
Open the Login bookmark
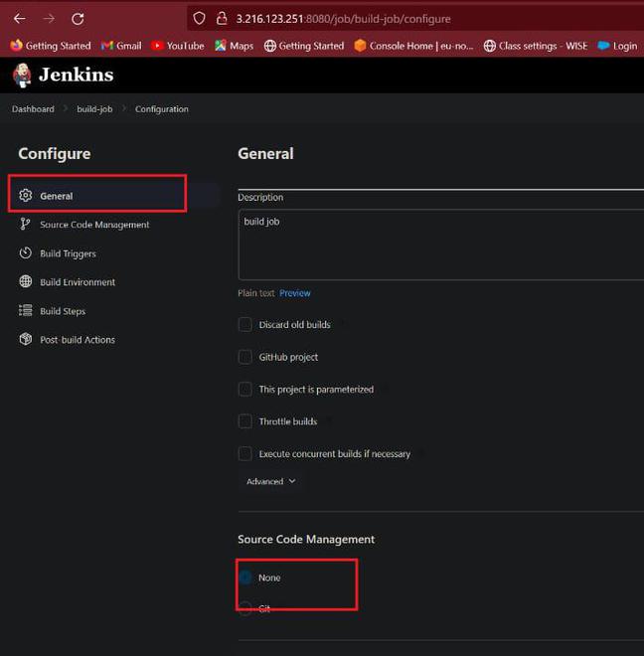[617, 46]
